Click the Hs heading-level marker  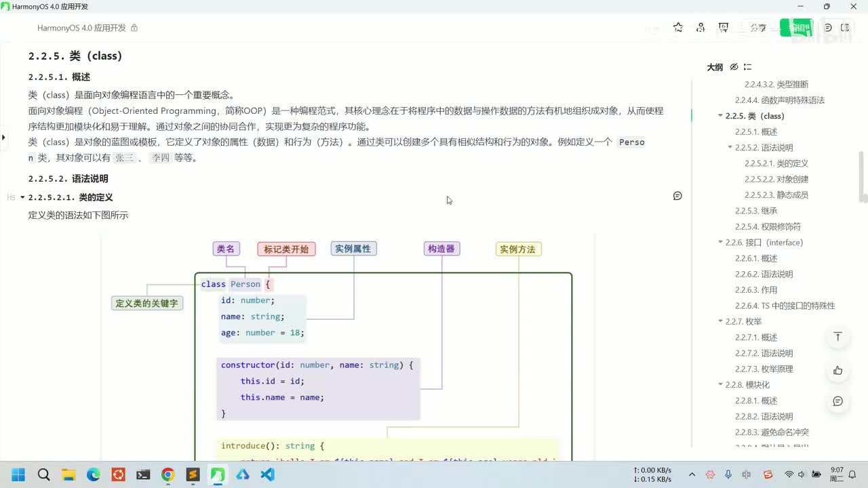11,197
